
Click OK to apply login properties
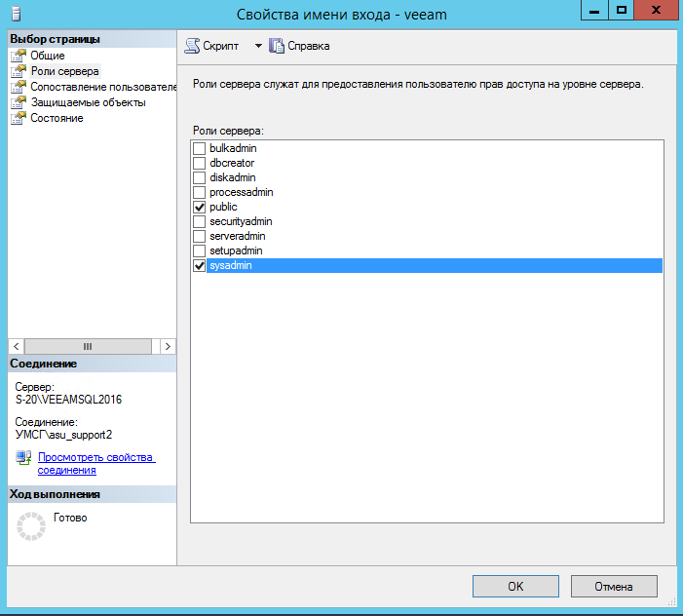pos(515,586)
